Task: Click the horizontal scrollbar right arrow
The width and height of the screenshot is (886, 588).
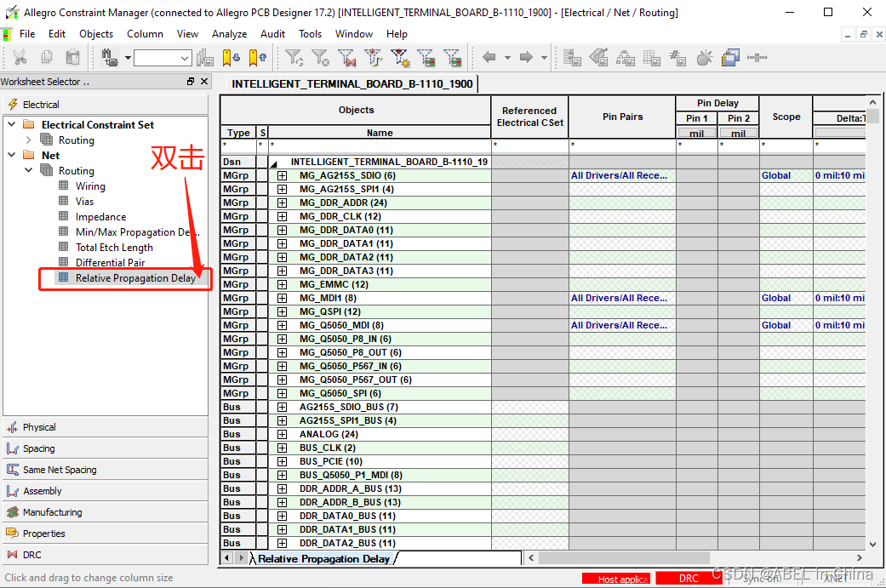Action: tap(860, 558)
